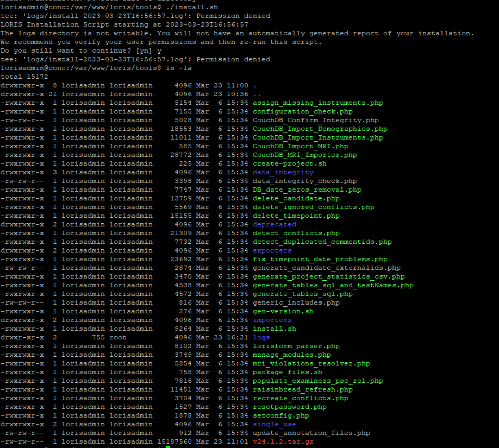Select the single_use directory name
Screen dimensions: 499x448
[x=275, y=425]
